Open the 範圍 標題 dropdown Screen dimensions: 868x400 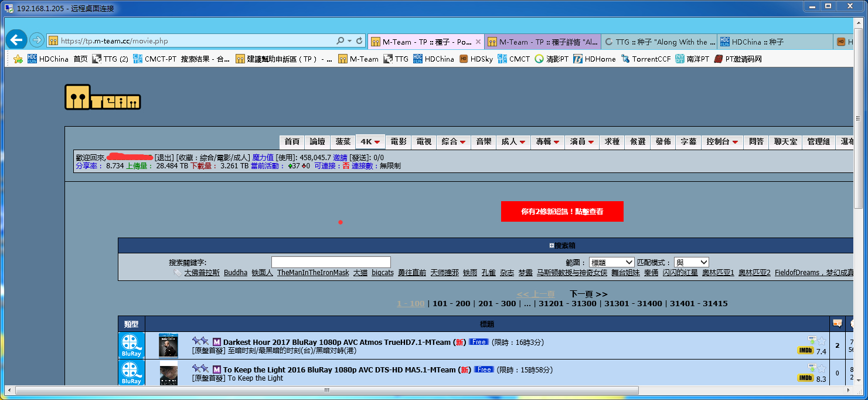coord(611,262)
